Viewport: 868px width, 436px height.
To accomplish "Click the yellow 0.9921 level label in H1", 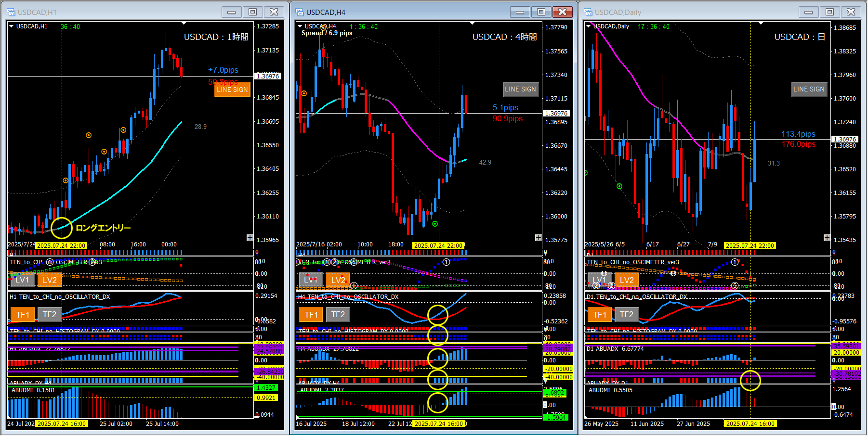I will [266, 398].
